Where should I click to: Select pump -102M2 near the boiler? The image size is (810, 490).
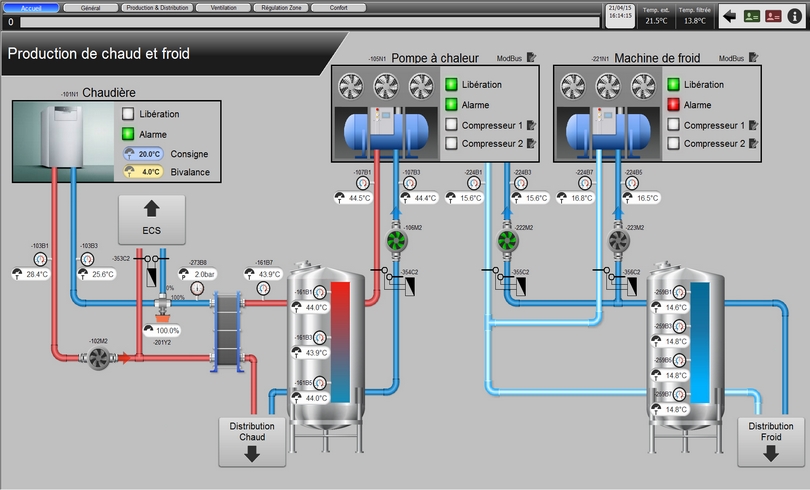[98, 357]
